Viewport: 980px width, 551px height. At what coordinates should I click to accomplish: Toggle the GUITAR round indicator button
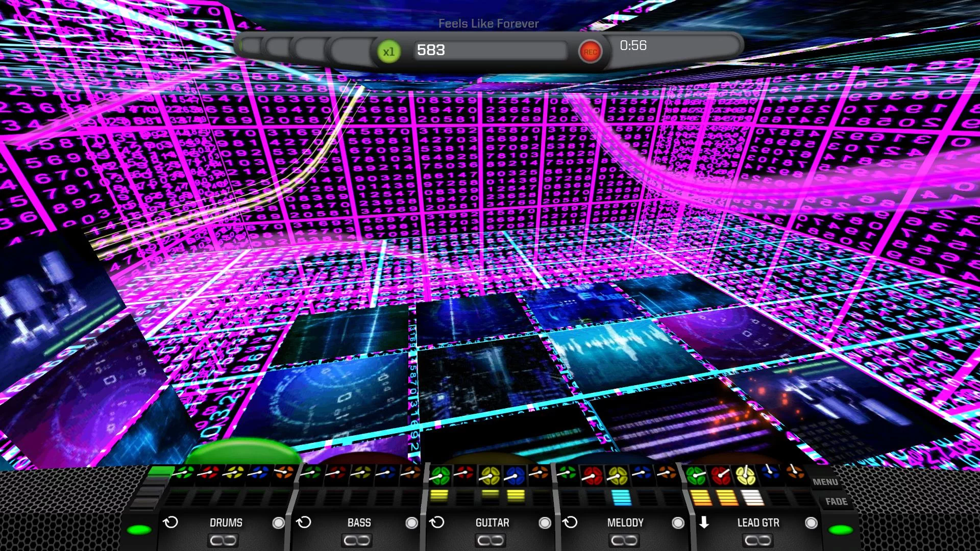point(545,522)
